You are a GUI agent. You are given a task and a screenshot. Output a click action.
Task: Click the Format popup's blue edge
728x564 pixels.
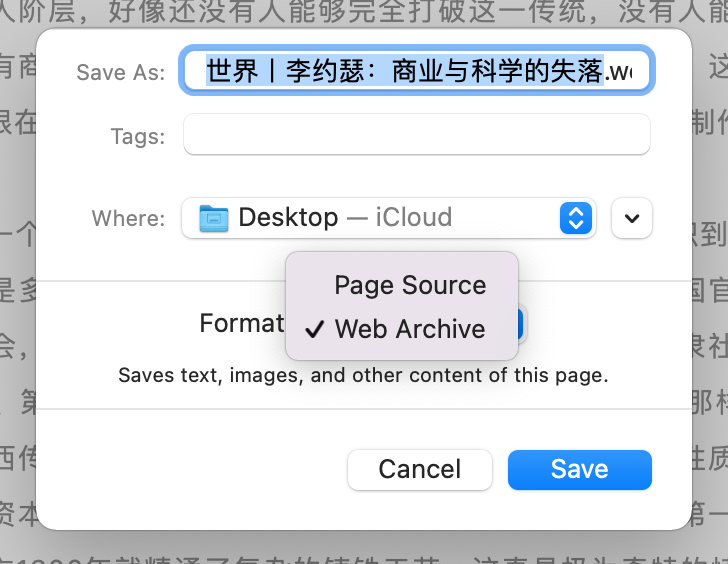click(x=521, y=324)
